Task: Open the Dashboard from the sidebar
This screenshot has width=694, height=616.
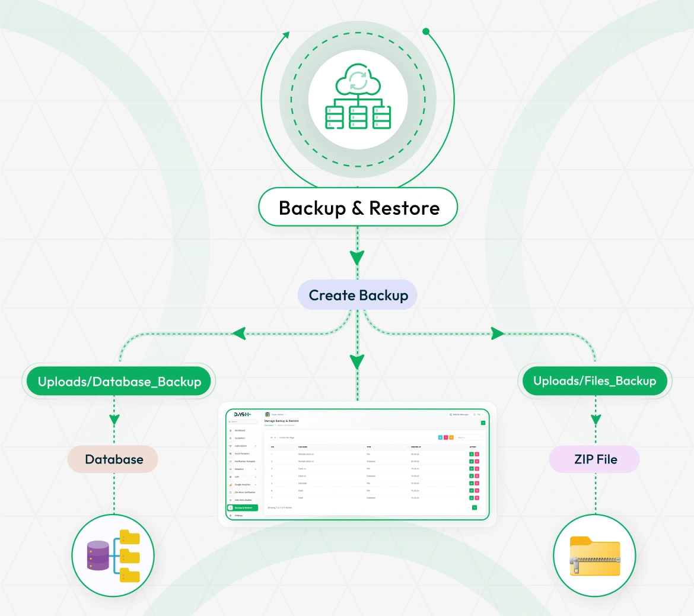Action: pos(240,430)
